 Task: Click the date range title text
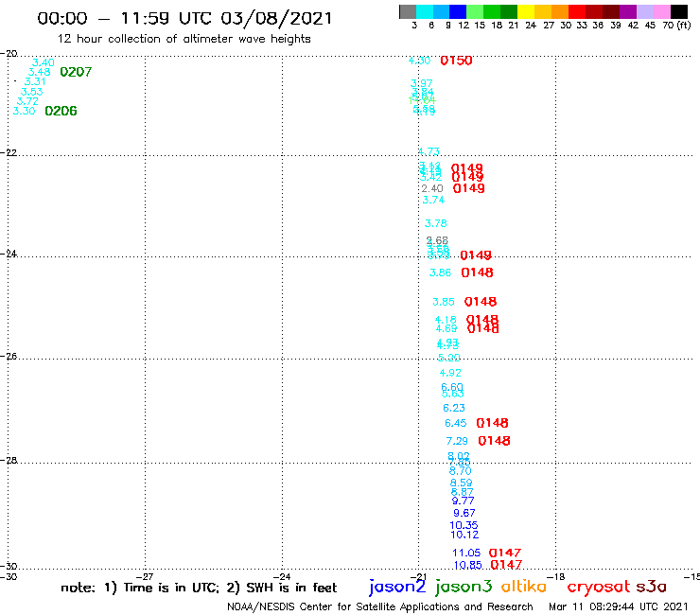(x=184, y=19)
